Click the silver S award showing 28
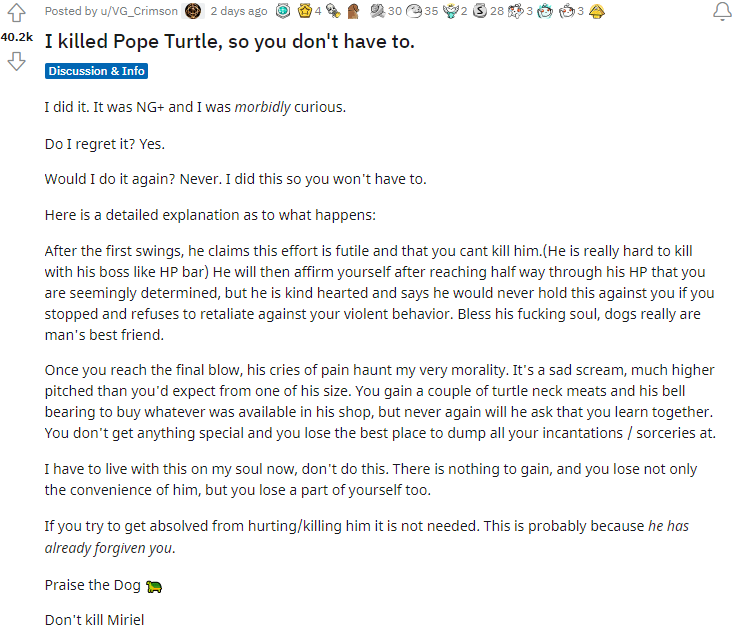Viewport: 736px width, 634px height. coord(480,11)
